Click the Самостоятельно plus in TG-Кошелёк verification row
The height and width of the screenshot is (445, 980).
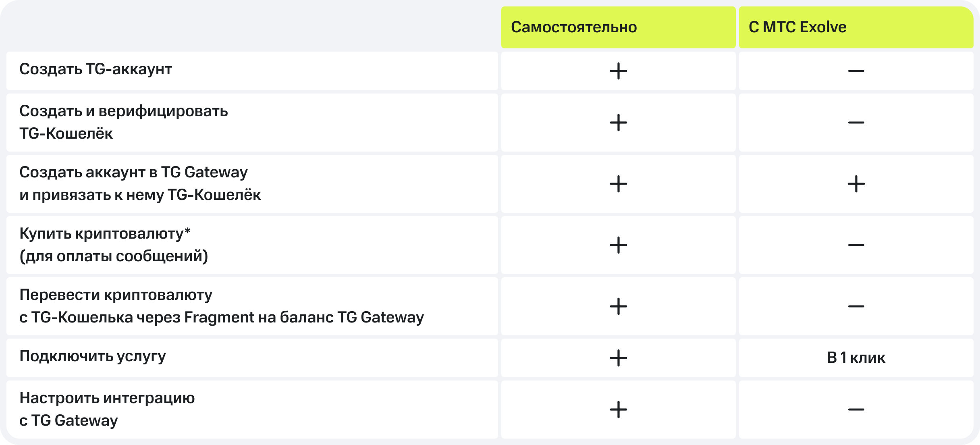[x=618, y=123]
